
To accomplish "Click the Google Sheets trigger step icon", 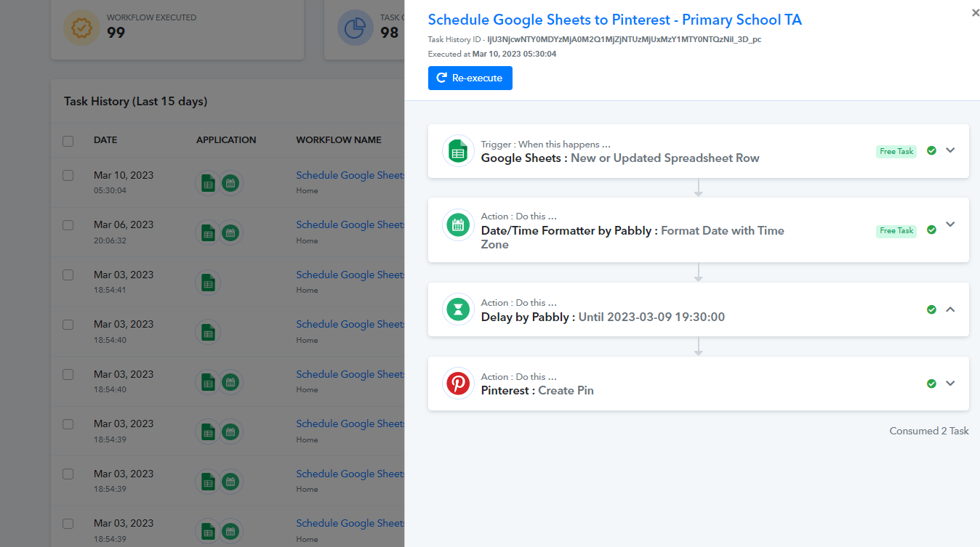I will click(458, 151).
